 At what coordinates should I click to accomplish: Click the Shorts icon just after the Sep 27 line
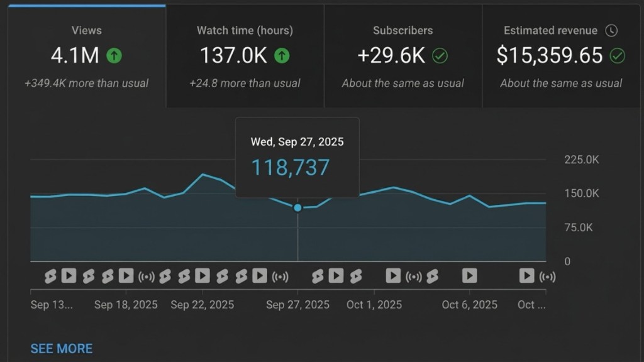(318, 277)
